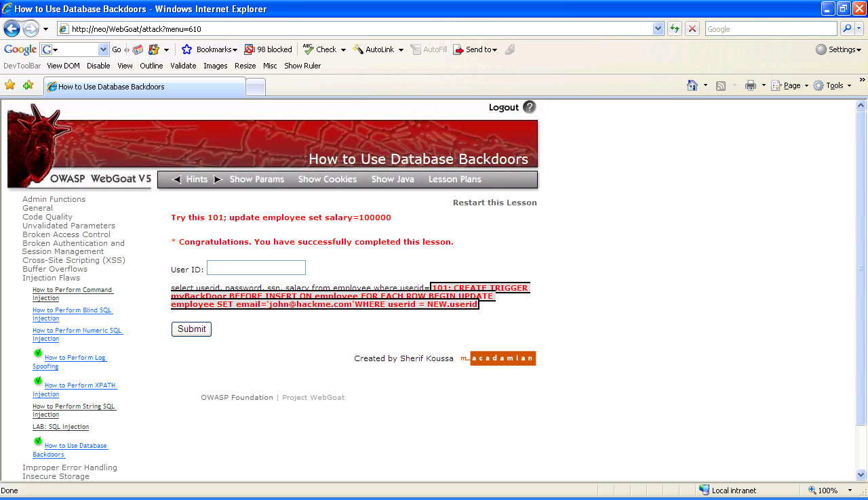Click the Home icon in command bar
Viewport: 868px width, 500px height.
click(692, 85)
